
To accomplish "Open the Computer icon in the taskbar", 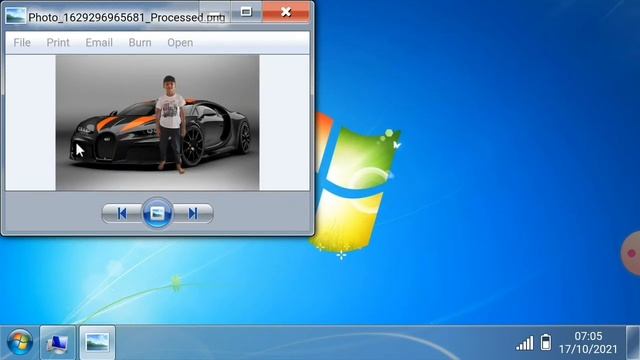I will point(58,342).
